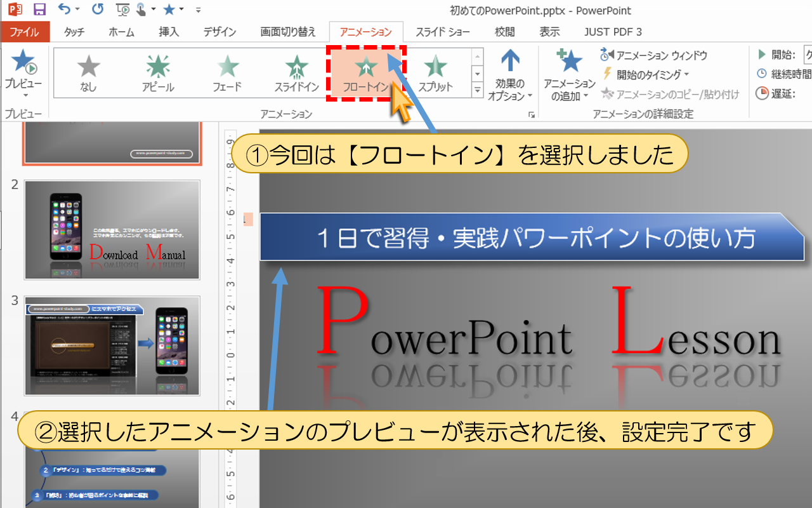Switch to the 表示 tab
This screenshot has width=812, height=508.
point(549,32)
